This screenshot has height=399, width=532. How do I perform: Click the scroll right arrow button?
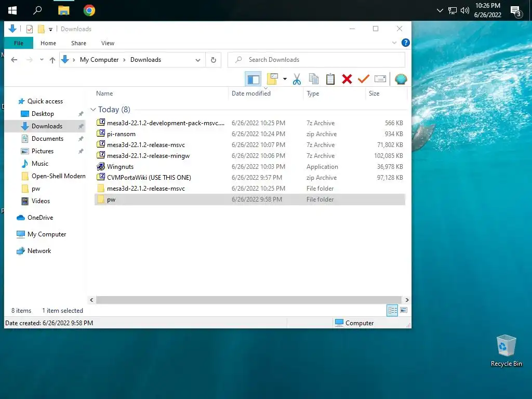[x=407, y=300]
